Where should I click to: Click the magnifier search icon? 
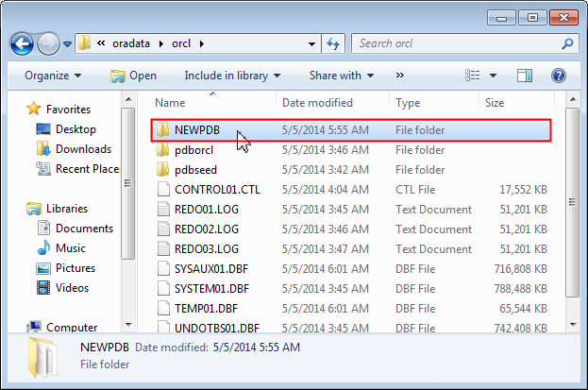pyautogui.click(x=568, y=43)
